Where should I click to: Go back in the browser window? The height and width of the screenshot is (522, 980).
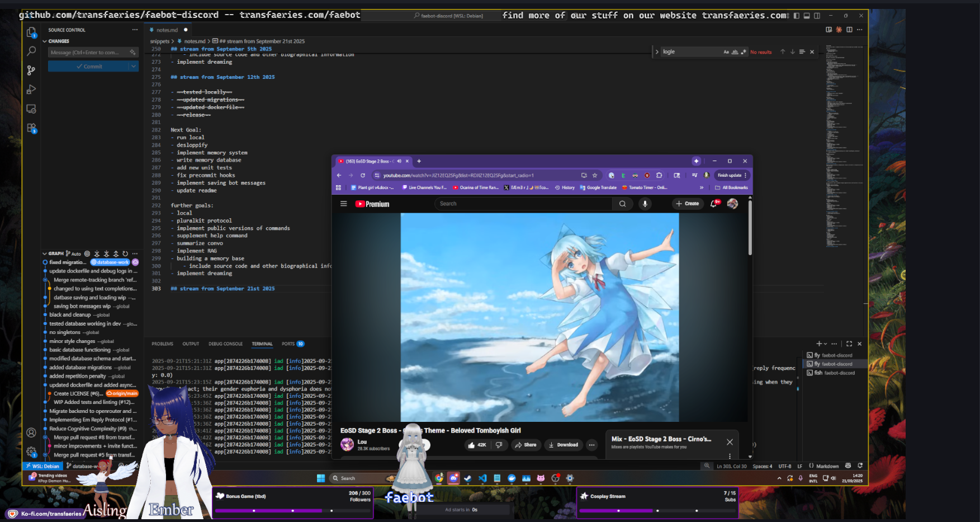[x=340, y=175]
